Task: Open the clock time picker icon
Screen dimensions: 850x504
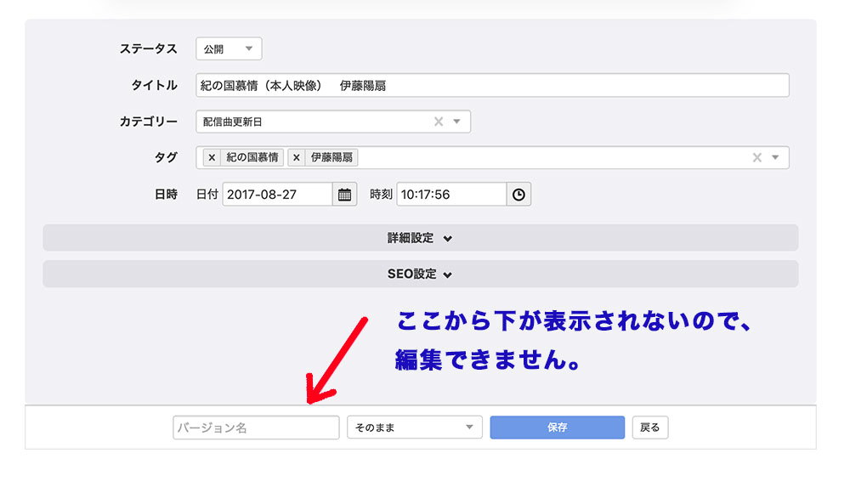Action: (518, 195)
